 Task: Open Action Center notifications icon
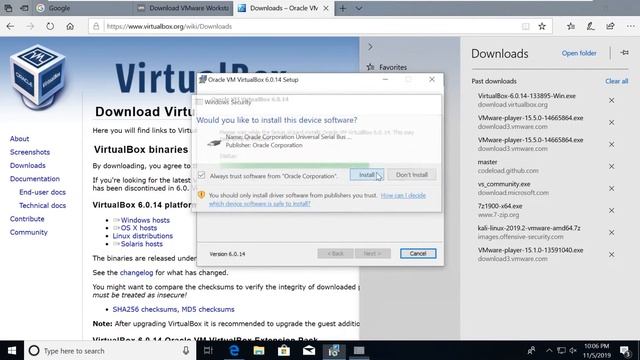[x=624, y=351]
